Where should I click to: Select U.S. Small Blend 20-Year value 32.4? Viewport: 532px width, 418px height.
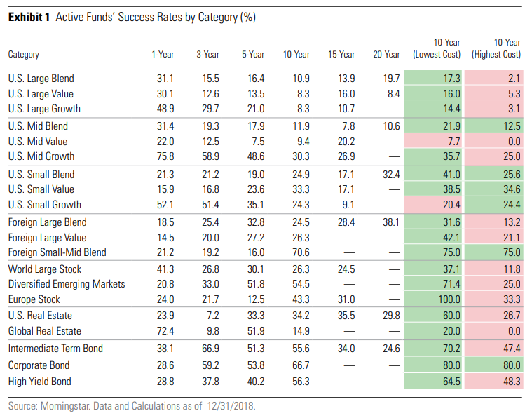(388, 174)
